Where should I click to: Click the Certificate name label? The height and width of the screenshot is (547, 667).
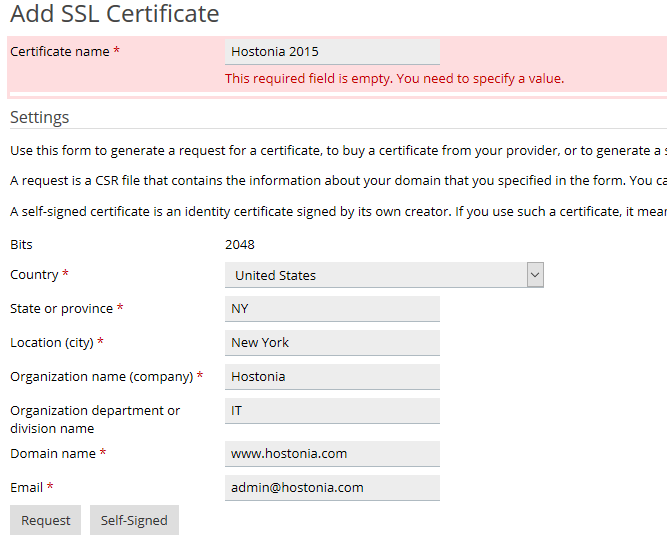[x=60, y=51]
